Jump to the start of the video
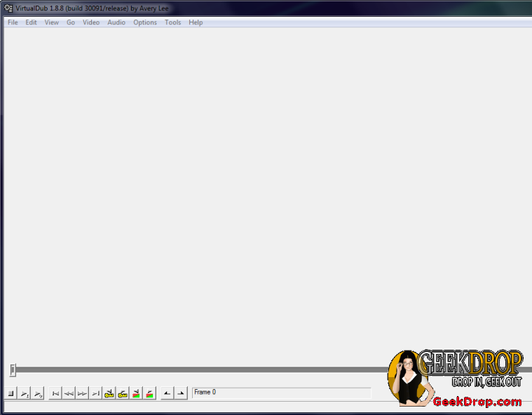The image size is (532, 415). point(55,394)
